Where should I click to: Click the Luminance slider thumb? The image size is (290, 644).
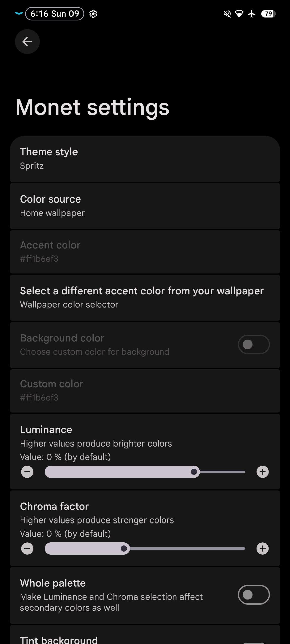pyautogui.click(x=194, y=472)
